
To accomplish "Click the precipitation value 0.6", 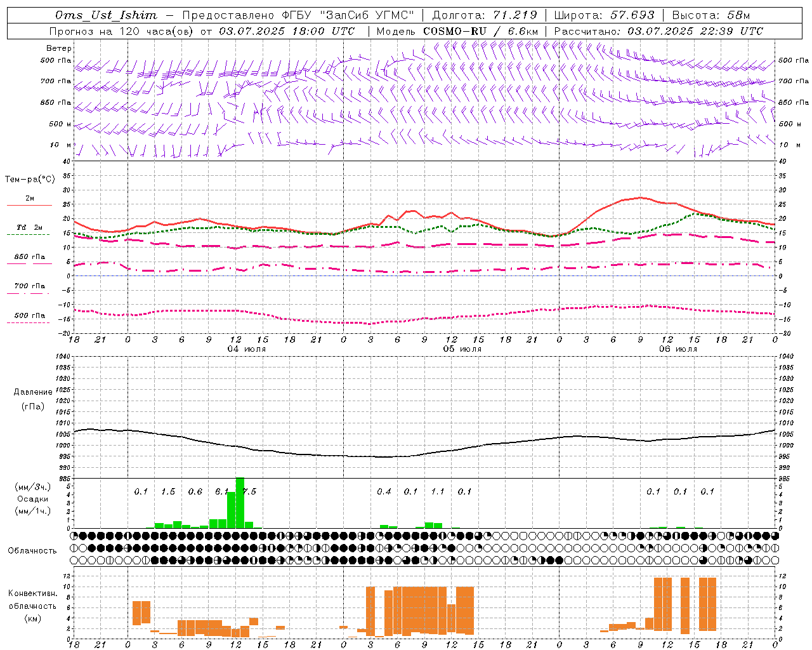I will 195,491.
